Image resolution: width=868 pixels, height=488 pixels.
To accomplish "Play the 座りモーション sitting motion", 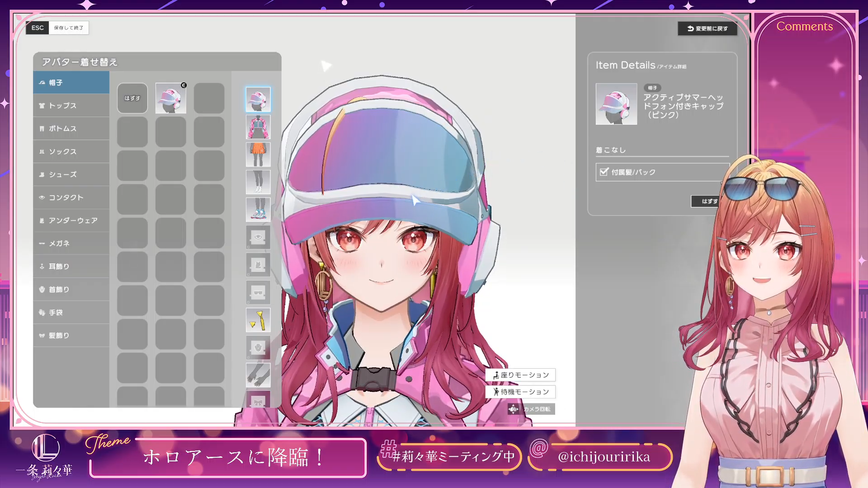I will 520,375.
